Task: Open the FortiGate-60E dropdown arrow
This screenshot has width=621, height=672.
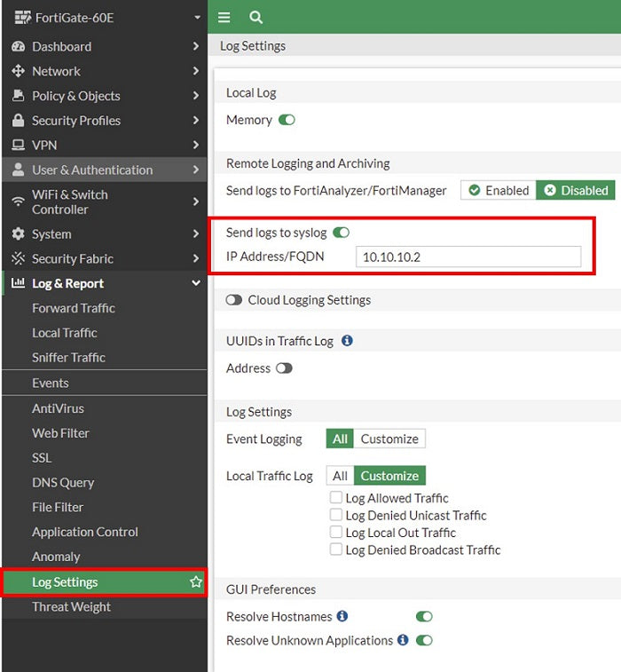Action: 197,18
